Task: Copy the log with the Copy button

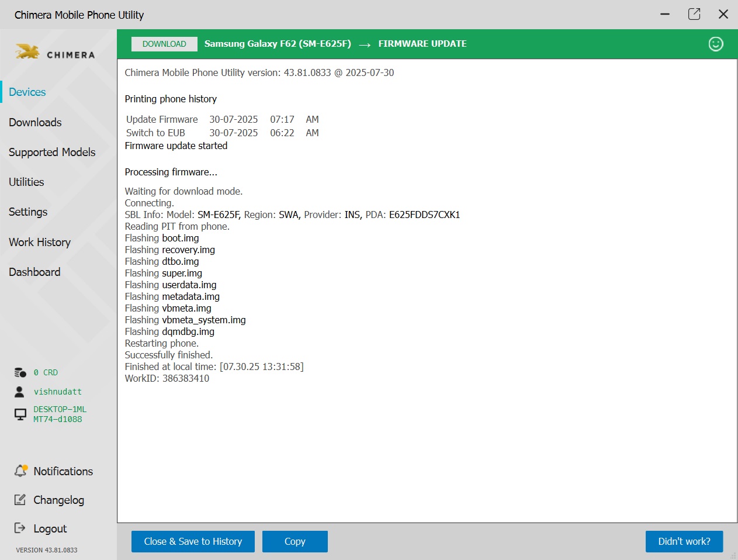Action: pos(295,541)
